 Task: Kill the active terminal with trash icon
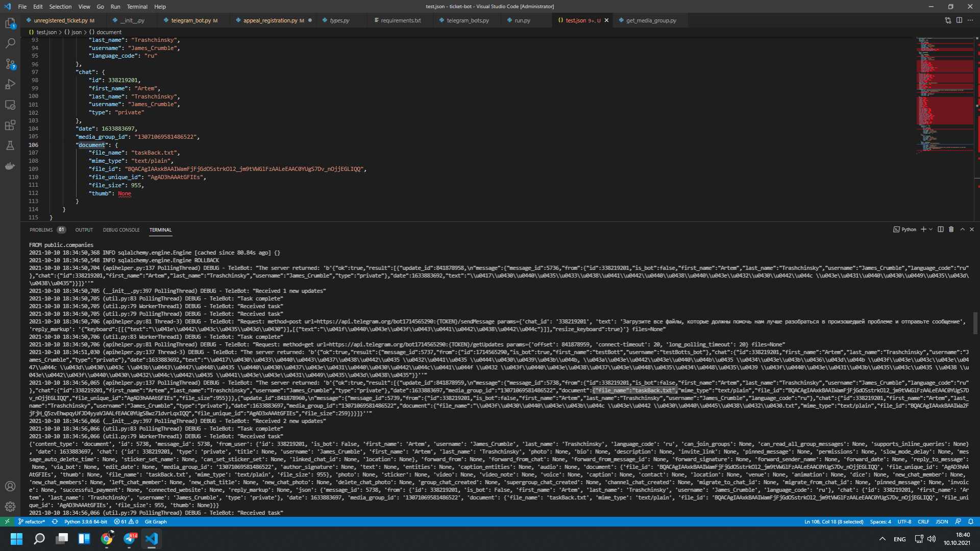pyautogui.click(x=951, y=230)
